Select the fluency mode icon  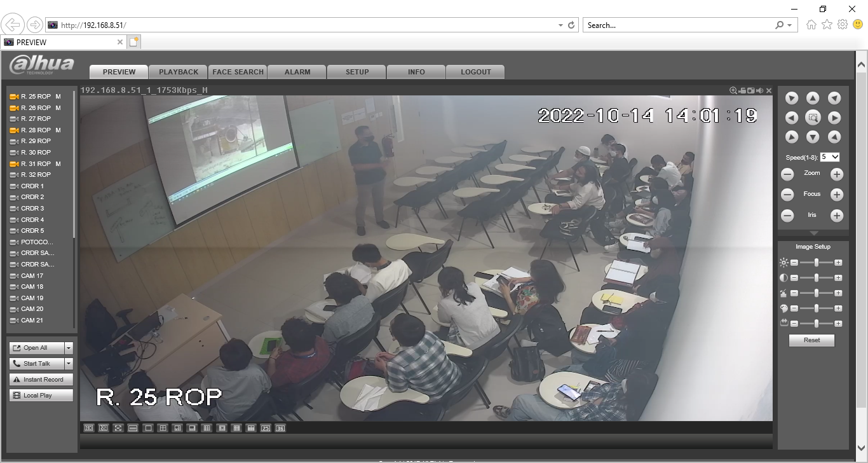click(104, 428)
